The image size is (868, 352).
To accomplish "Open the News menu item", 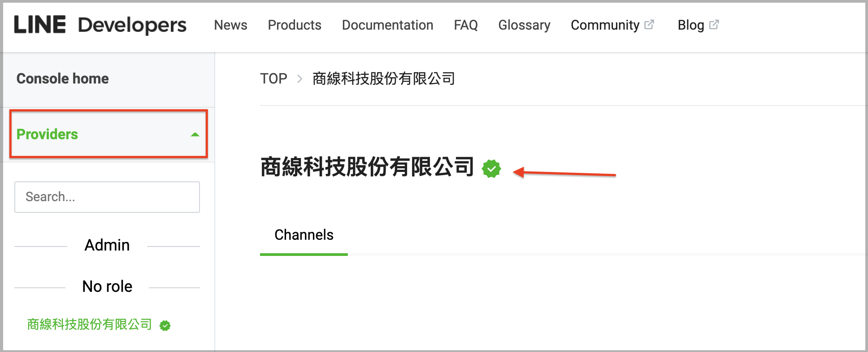I will click(230, 25).
